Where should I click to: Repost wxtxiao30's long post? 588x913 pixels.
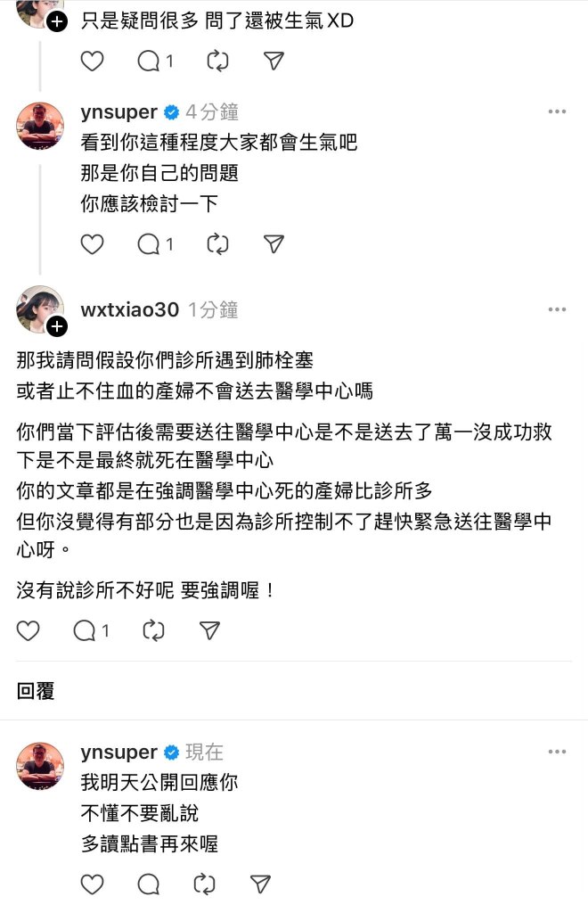point(154,630)
